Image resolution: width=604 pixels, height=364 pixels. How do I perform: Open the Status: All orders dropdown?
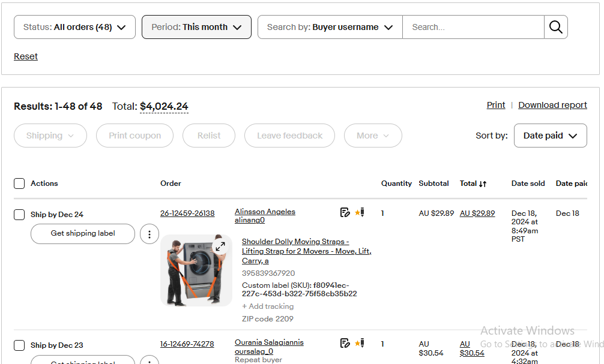point(74,27)
